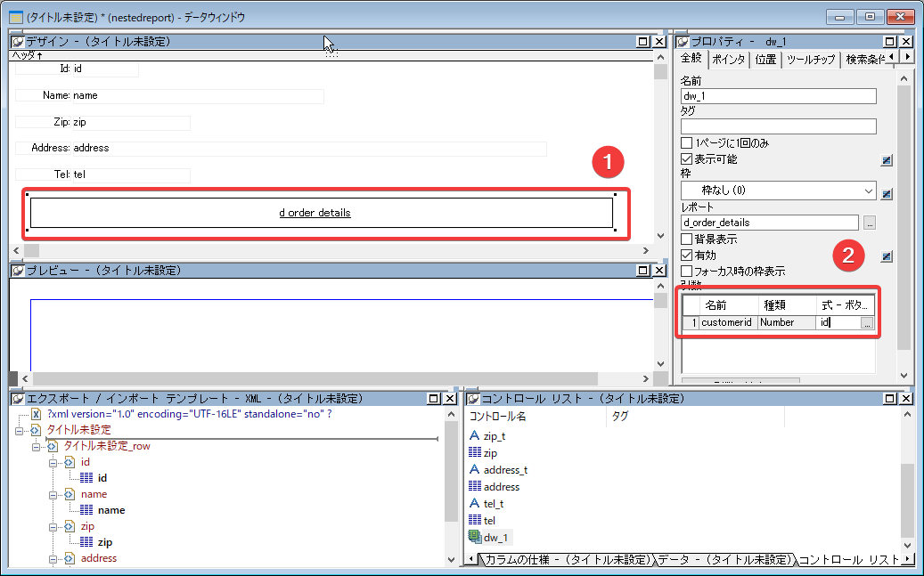Click pushpin icon on プロパティ pane
The image size is (924, 576).
coord(683,42)
